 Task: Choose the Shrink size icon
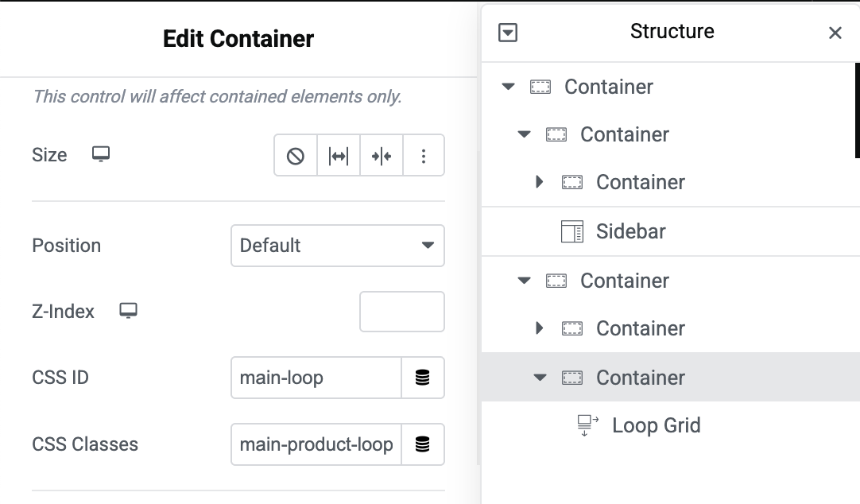[382, 156]
